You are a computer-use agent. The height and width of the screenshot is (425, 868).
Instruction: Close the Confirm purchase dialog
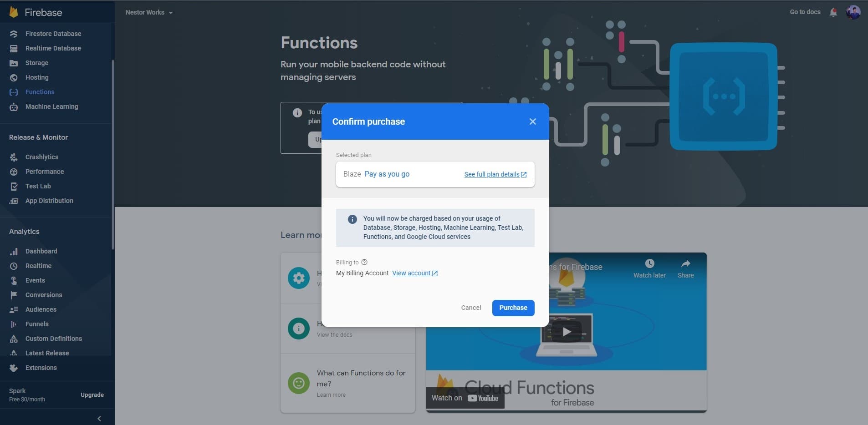532,121
